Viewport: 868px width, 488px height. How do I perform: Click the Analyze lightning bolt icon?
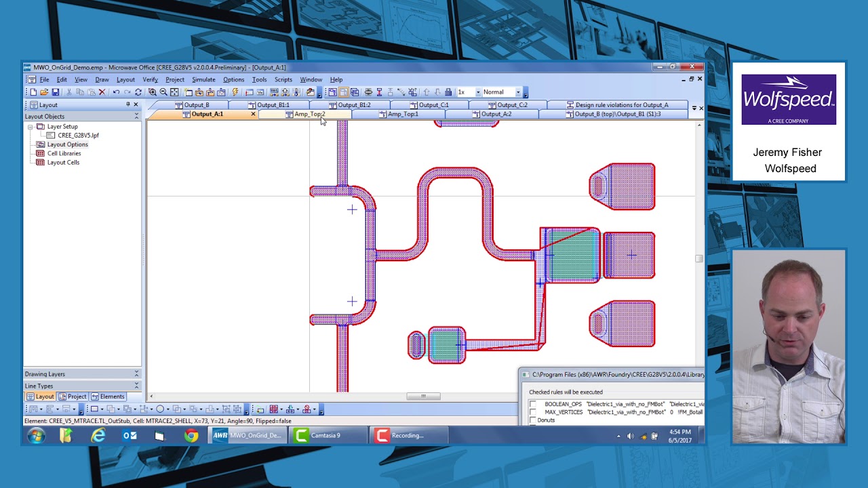(x=235, y=92)
